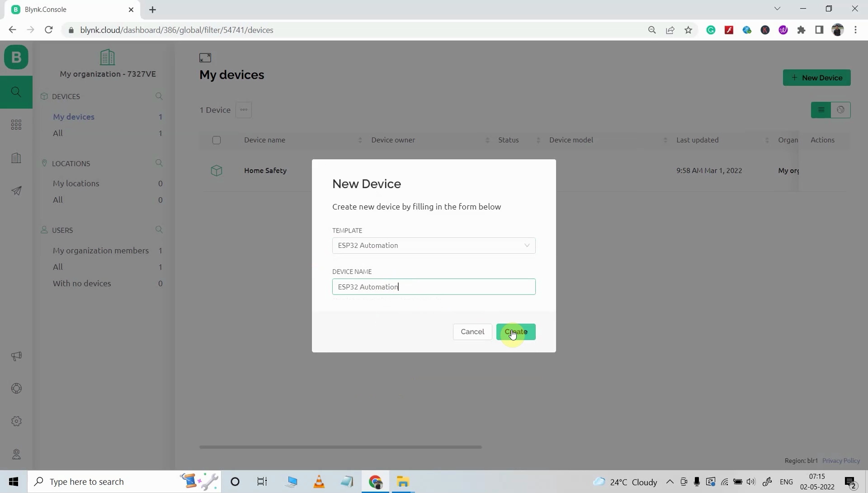Open the settings gear icon in sidebar
This screenshot has height=493, width=868.
tap(16, 421)
